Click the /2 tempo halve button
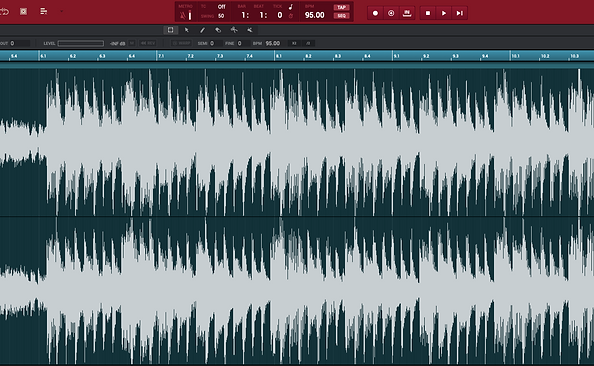This screenshot has width=594, height=366. (308, 43)
